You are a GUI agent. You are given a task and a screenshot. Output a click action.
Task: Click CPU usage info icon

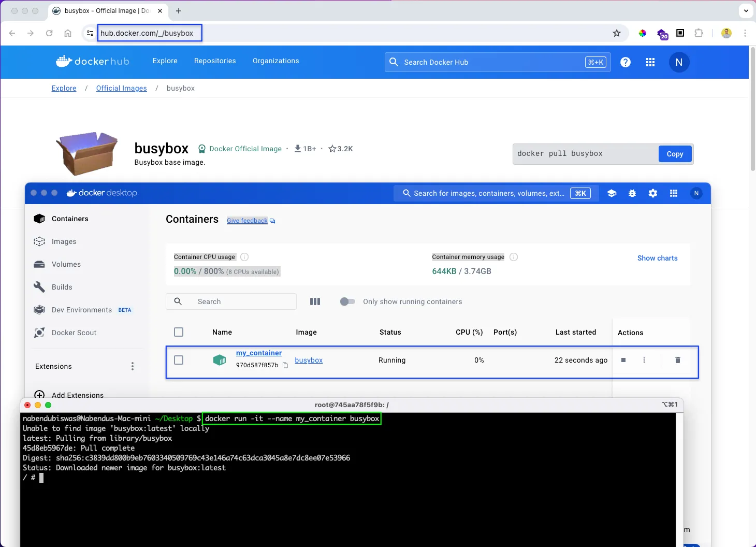pyautogui.click(x=245, y=257)
